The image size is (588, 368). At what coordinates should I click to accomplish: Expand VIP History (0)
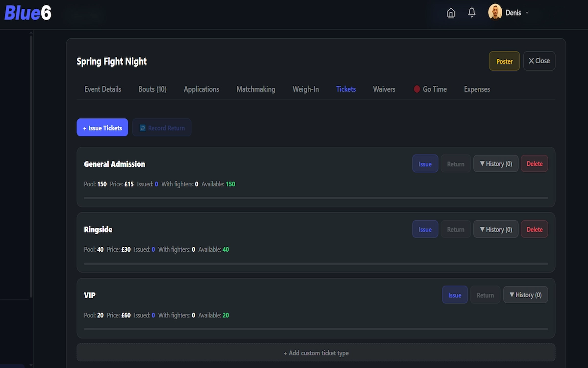[x=526, y=295]
